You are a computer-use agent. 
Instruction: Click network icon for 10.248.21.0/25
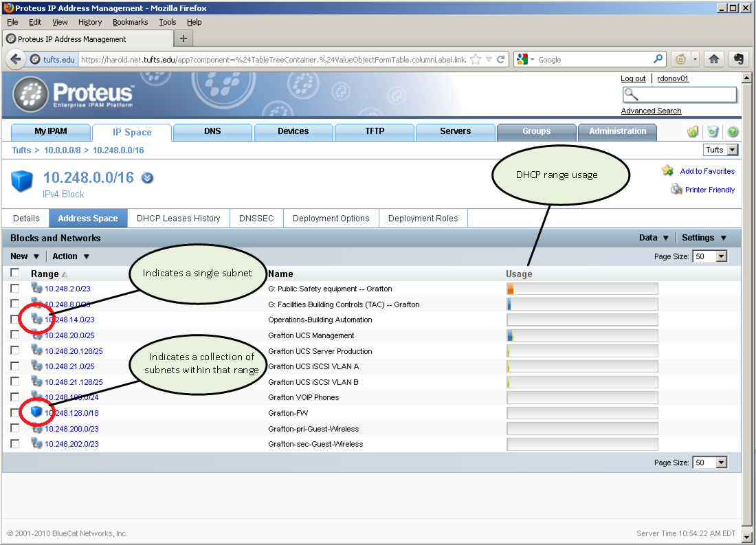pyautogui.click(x=36, y=365)
